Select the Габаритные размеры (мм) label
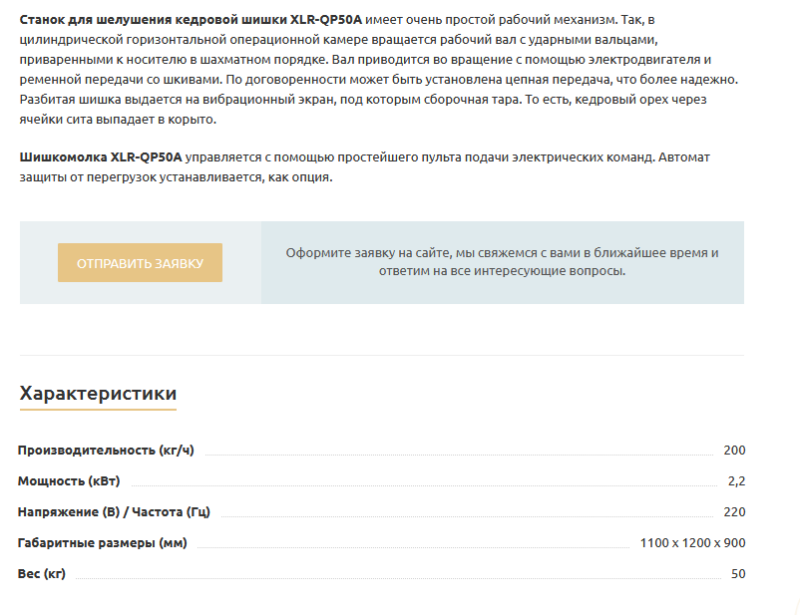This screenshot has height=615, width=800. [x=102, y=543]
